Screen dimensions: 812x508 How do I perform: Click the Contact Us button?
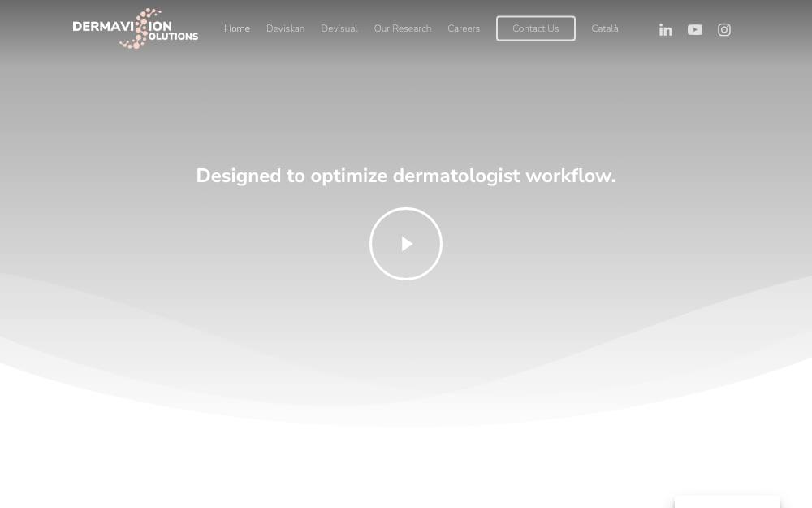coord(535,28)
